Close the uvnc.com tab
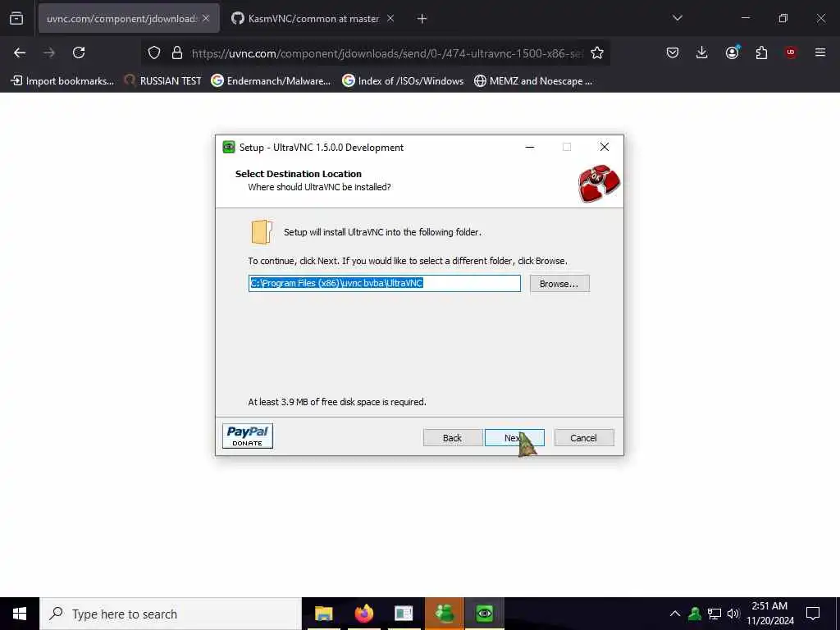The height and width of the screenshot is (630, 840). coord(206,18)
